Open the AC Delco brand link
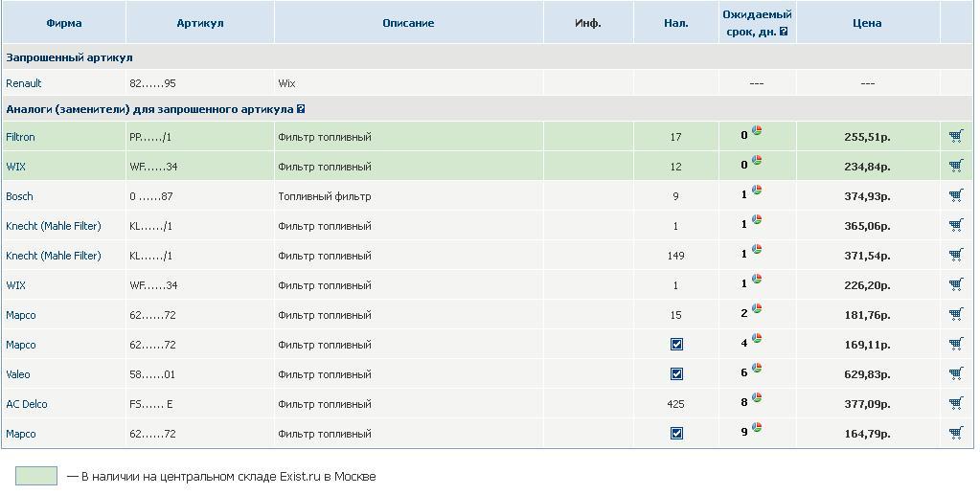The image size is (980, 495). (x=27, y=404)
